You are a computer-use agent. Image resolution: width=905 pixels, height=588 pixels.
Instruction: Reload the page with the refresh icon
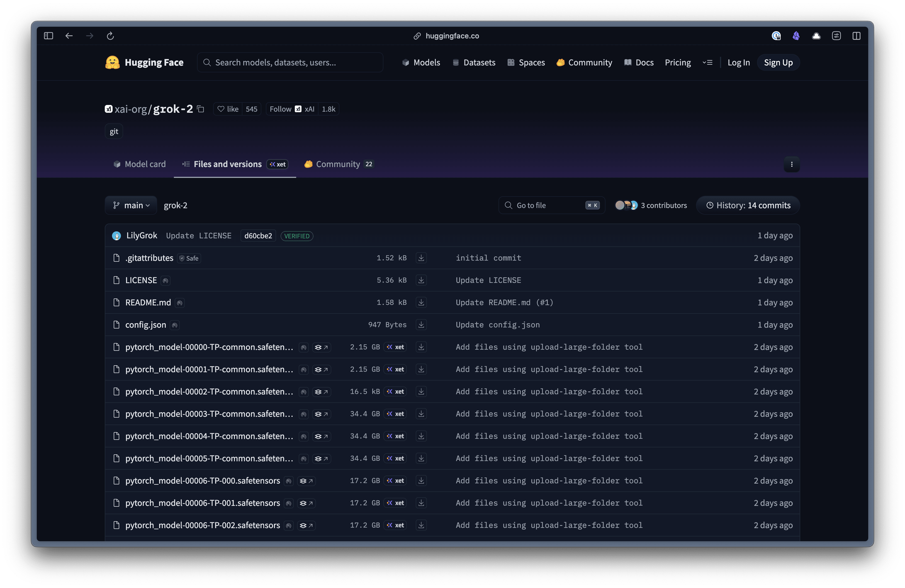pos(110,36)
